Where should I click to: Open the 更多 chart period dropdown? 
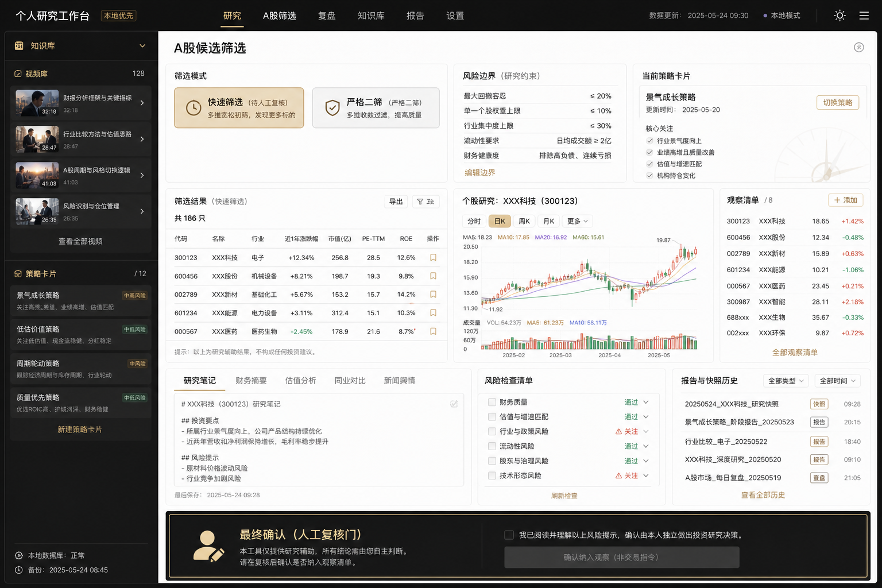coord(578,221)
